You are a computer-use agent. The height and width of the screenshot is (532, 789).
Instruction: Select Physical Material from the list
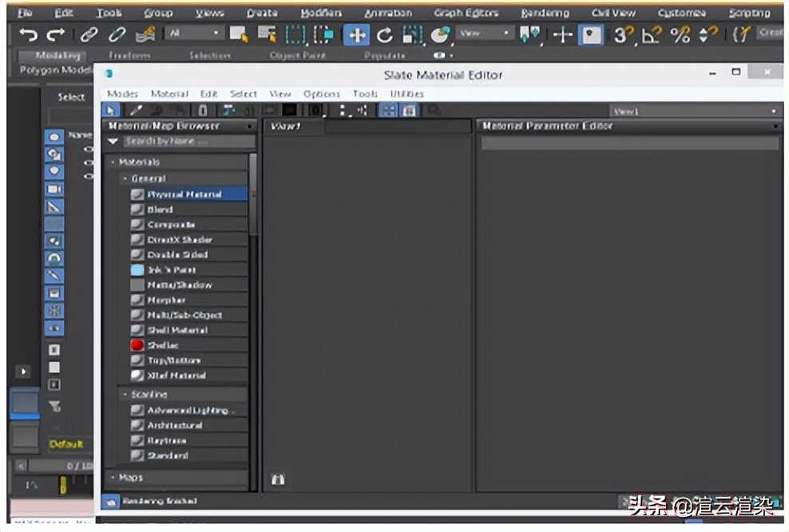tap(184, 194)
